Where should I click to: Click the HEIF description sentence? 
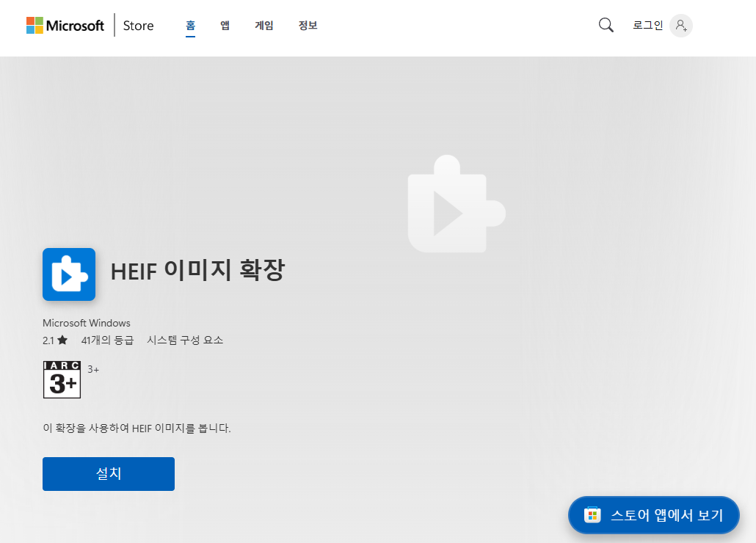click(137, 428)
